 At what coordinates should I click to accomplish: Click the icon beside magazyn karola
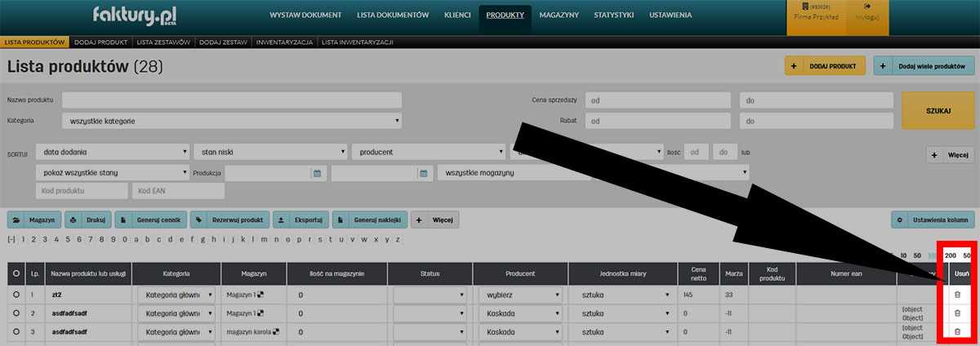pos(276,333)
